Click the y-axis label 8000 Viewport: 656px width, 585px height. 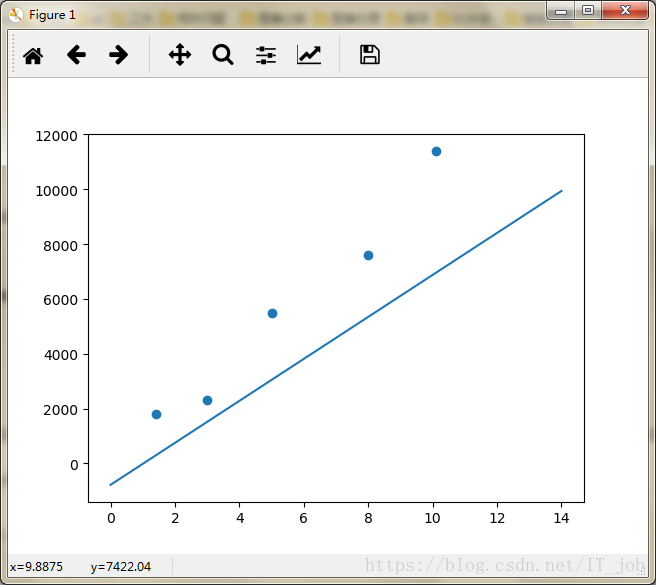pyautogui.click(x=61, y=246)
